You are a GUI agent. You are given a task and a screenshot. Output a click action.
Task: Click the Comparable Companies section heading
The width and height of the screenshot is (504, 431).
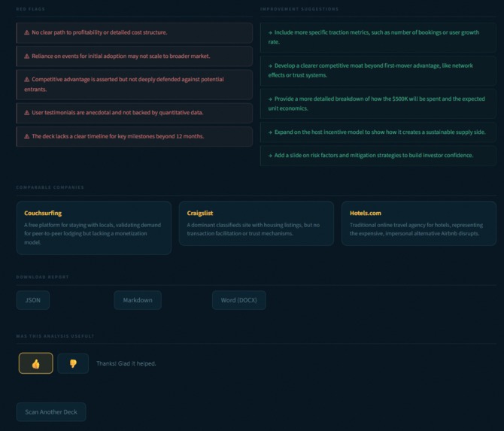(x=50, y=187)
